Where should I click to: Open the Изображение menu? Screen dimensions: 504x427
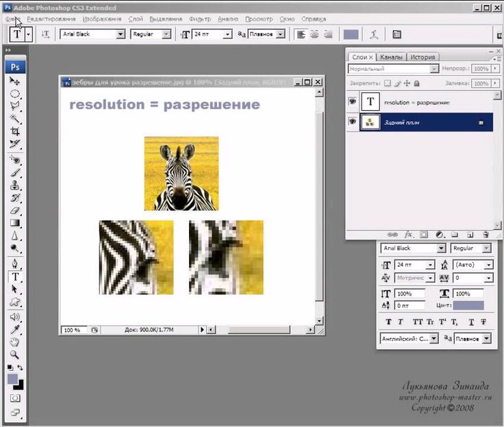pos(102,19)
